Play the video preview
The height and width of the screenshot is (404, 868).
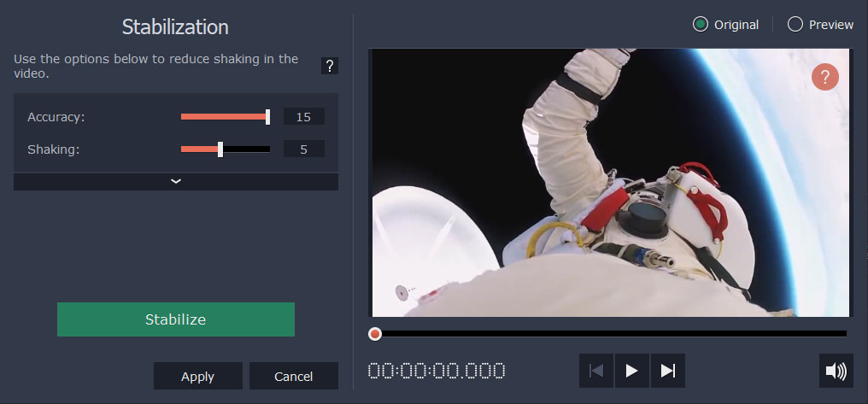(632, 371)
